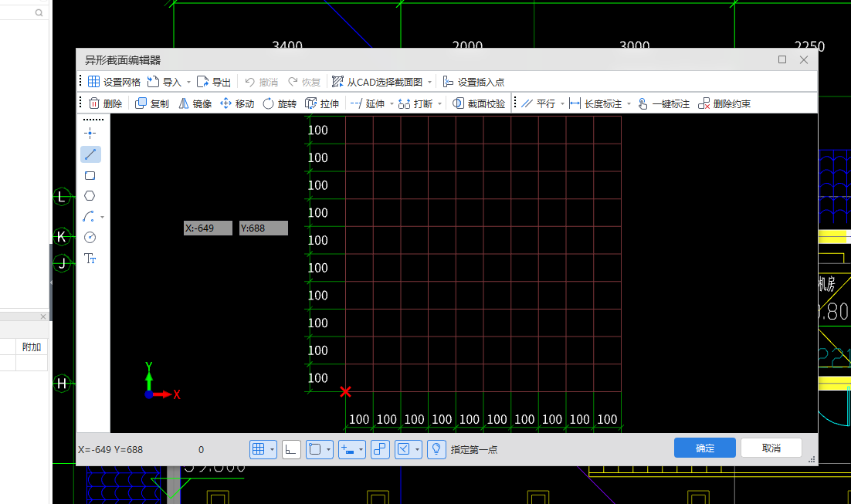
Task: Toggle grid display in bottom status bar
Action: [259, 449]
